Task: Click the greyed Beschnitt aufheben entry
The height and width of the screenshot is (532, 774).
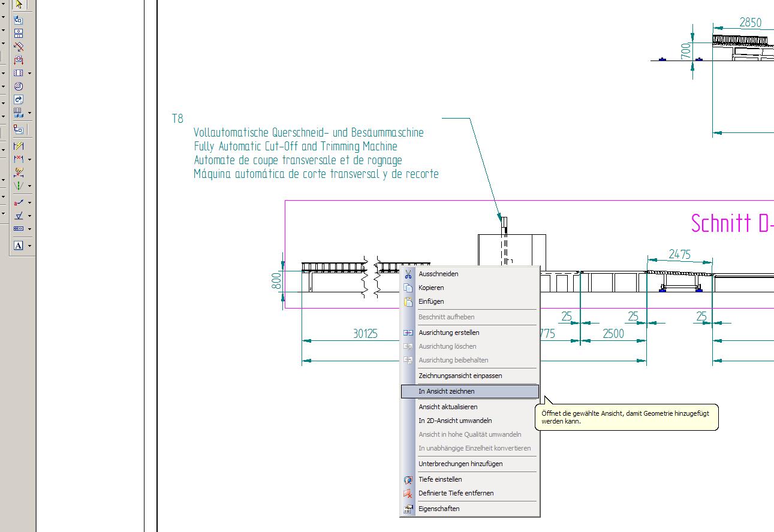Action: click(x=470, y=317)
